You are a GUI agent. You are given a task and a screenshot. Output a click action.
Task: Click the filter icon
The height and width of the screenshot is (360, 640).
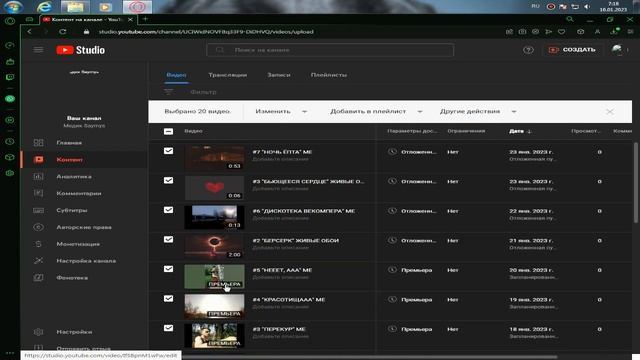168,92
